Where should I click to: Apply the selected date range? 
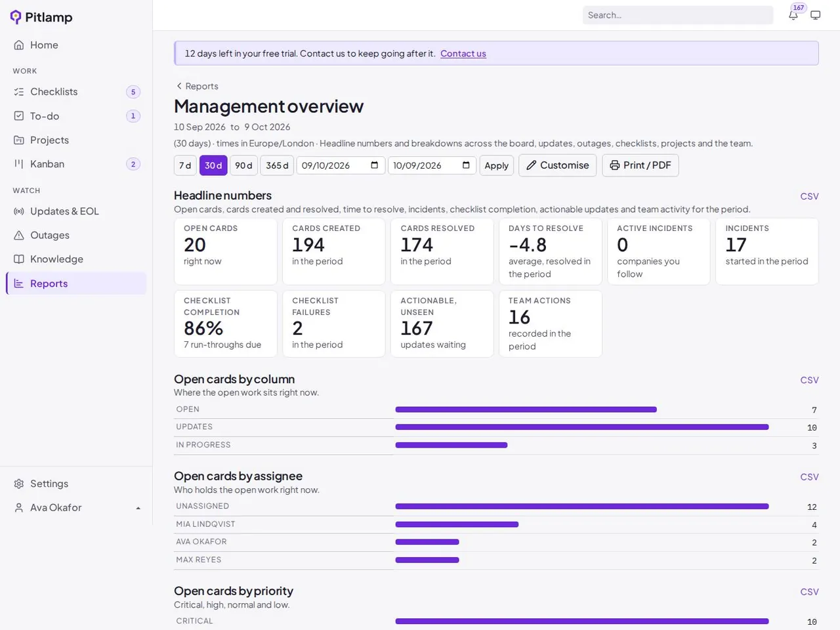pos(497,165)
